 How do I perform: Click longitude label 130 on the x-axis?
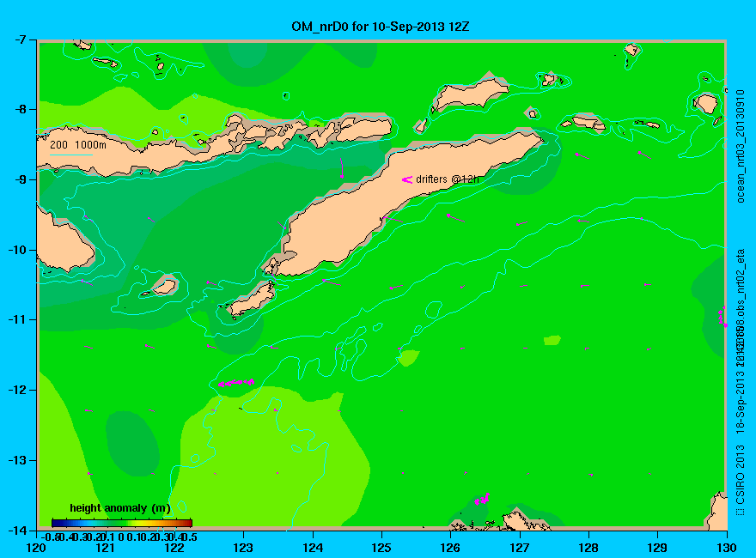click(x=727, y=548)
